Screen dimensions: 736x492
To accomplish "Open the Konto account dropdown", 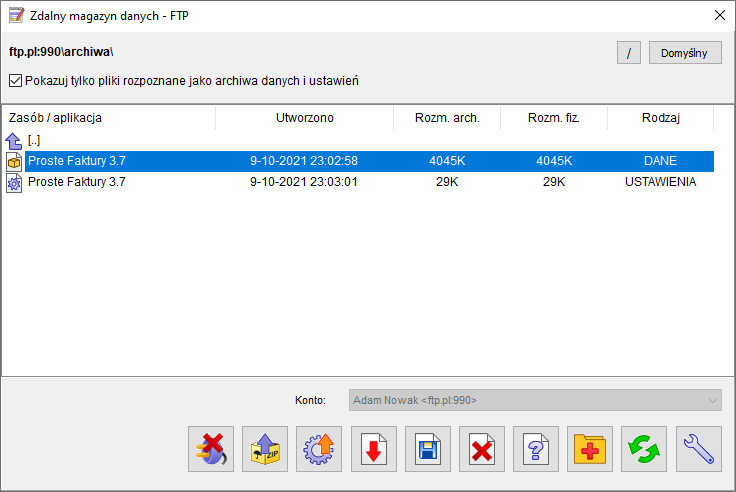I will click(535, 400).
